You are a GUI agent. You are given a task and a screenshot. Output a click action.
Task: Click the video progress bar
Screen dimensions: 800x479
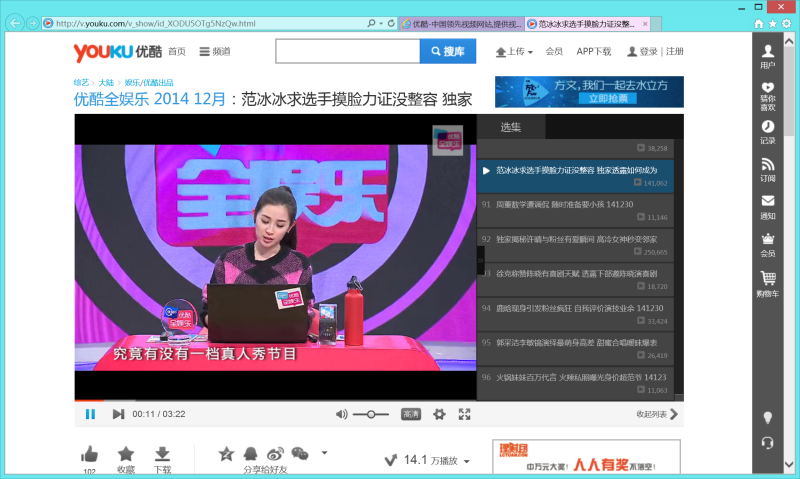click(276, 400)
